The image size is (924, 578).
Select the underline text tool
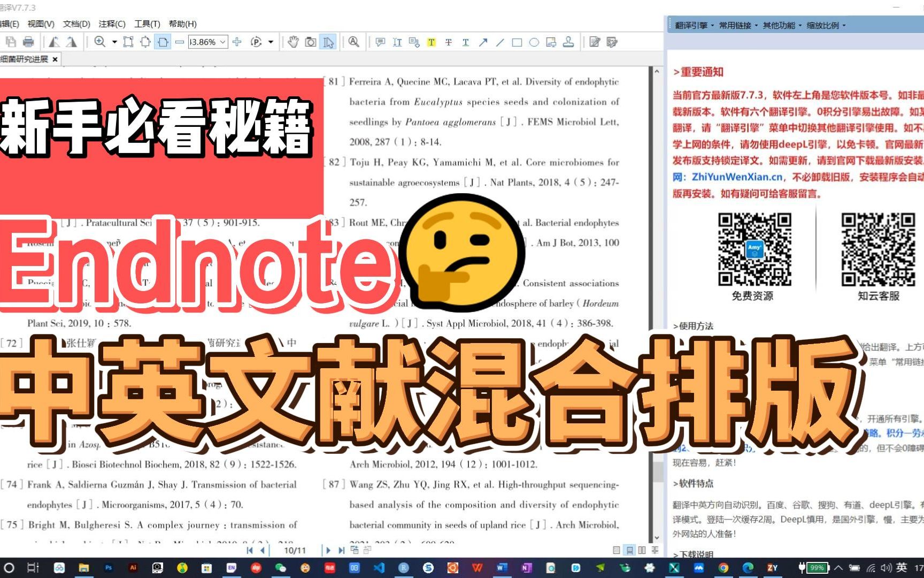[465, 42]
